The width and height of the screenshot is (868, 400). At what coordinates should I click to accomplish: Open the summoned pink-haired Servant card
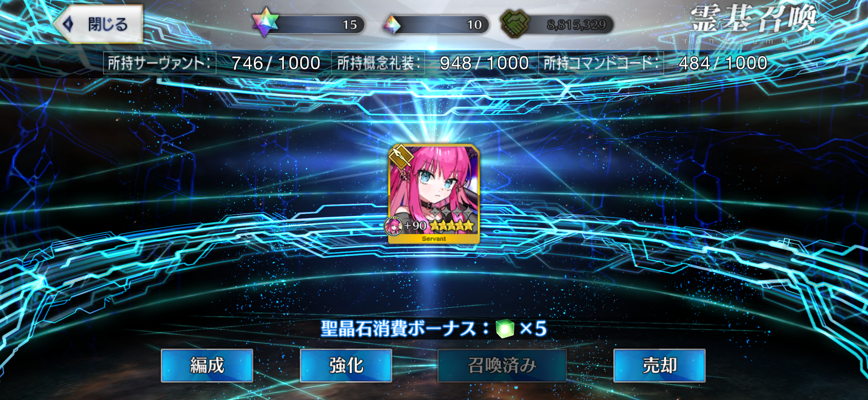(x=434, y=194)
